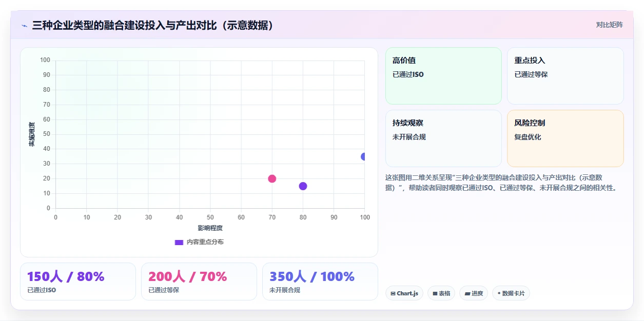Select the pink data point in the chart
644x321 pixels.
[272, 178]
